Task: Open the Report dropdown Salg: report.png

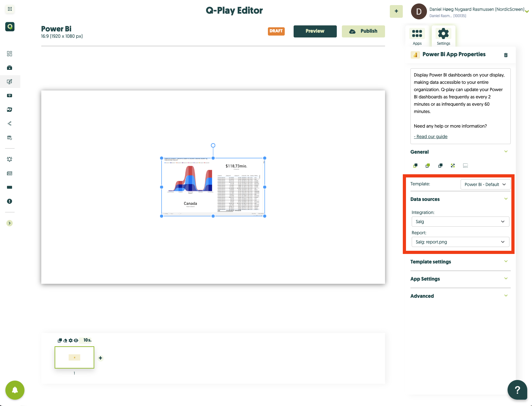Action: 460,242
